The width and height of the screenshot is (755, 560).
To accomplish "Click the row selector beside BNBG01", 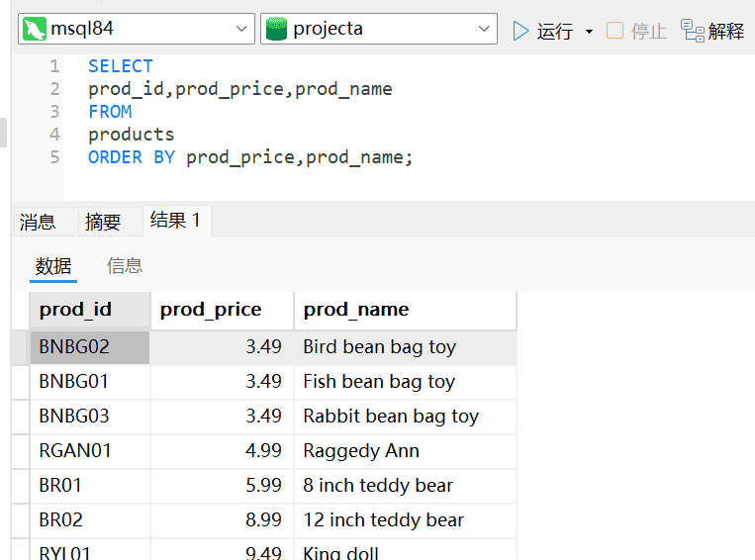I will (20, 382).
